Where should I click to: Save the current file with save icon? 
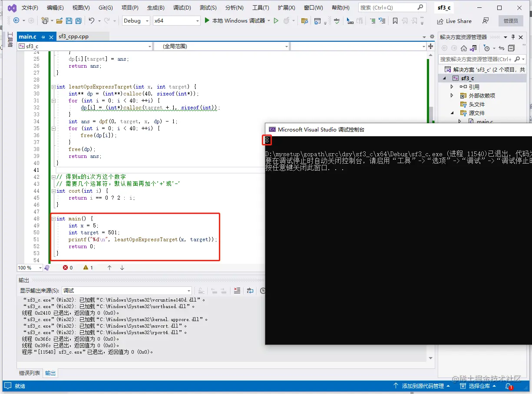tap(69, 20)
